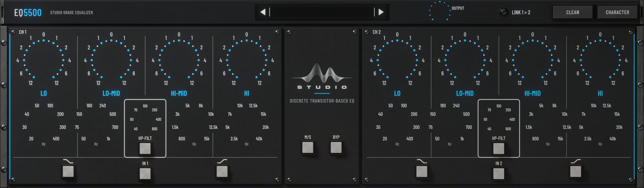This screenshot has height=188, width=644.
Task: Set CH 2 HI frequency to 15k
Action: click(x=617, y=114)
